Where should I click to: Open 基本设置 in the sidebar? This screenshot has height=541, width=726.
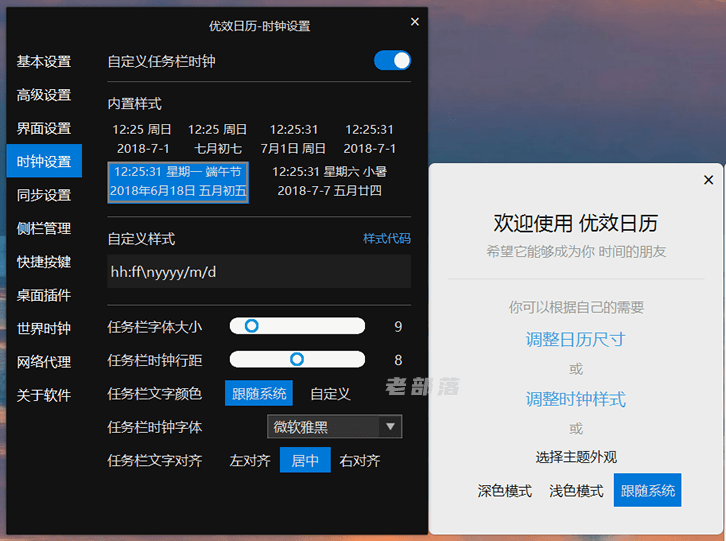[44, 62]
